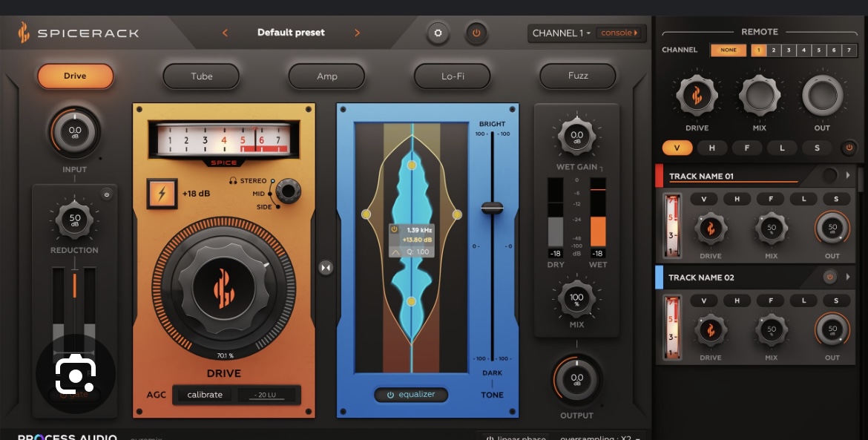Screen dimensions: 868x440
Task: Click the 1.39 kHz frequency value
Action: [x=420, y=230]
